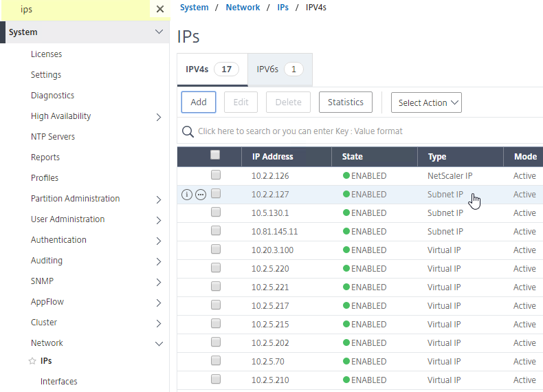Click the 10.81.145.11 address cell

point(275,232)
